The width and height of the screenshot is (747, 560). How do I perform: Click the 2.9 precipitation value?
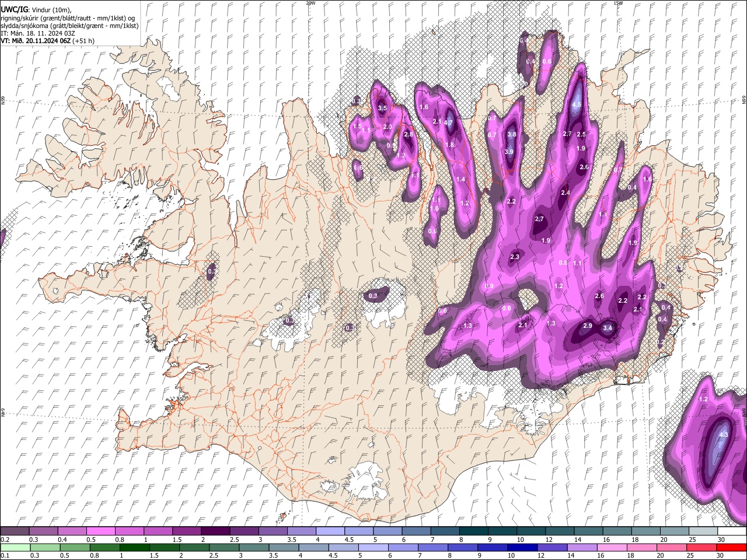click(x=588, y=325)
